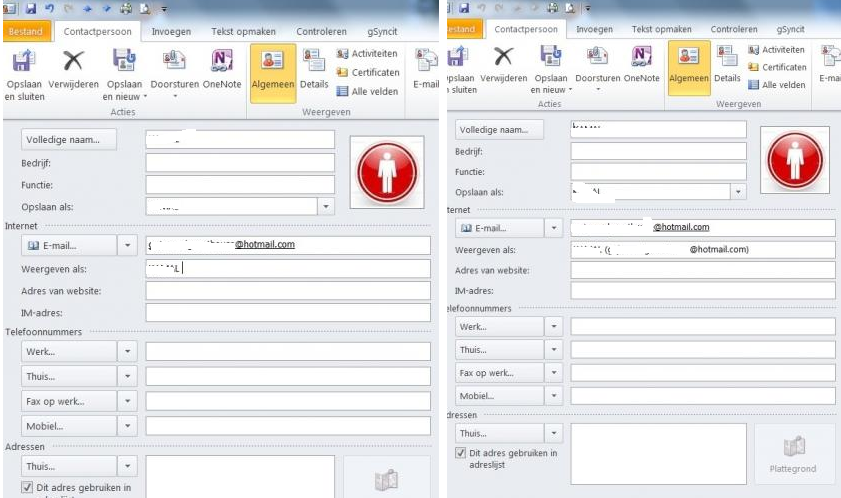Click Adres van website field in right window
This screenshot has width=841, height=498.
(703, 270)
